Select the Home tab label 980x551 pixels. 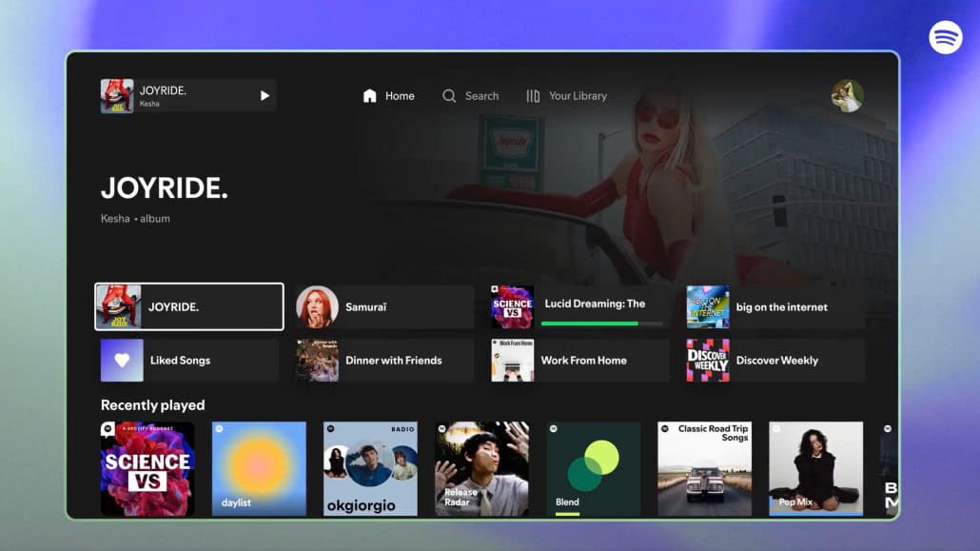[x=400, y=96]
